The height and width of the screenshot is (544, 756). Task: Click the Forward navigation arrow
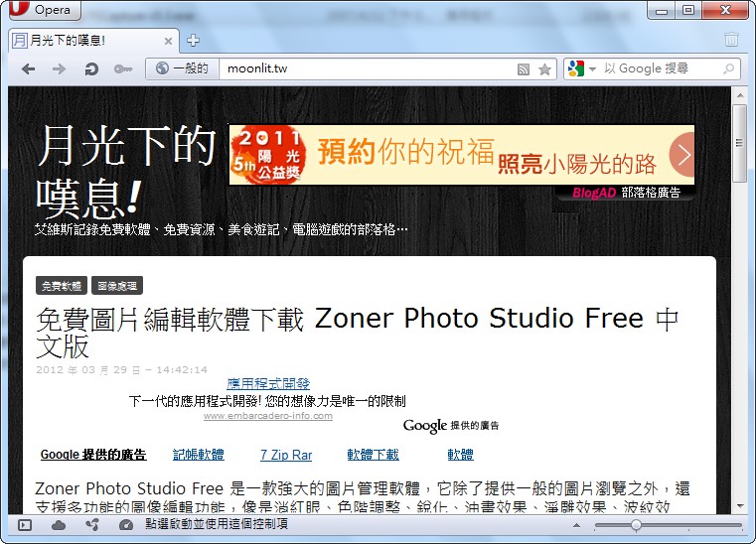tap(59, 69)
